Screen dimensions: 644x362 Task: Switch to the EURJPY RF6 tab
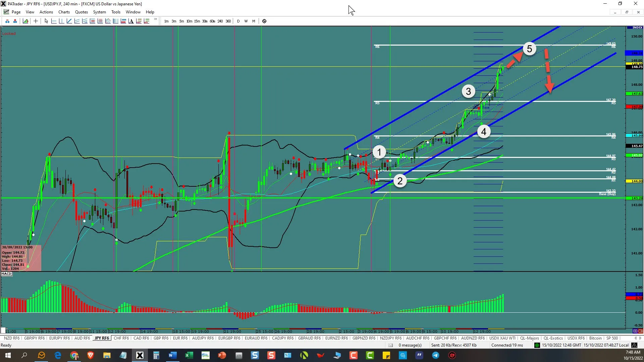pyautogui.click(x=59, y=338)
